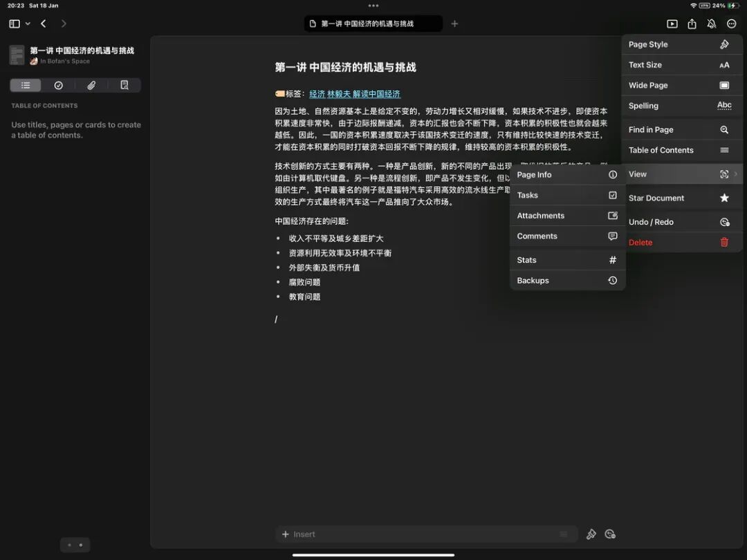
Task: Show Tasks from the View submenu
Action: (567, 195)
